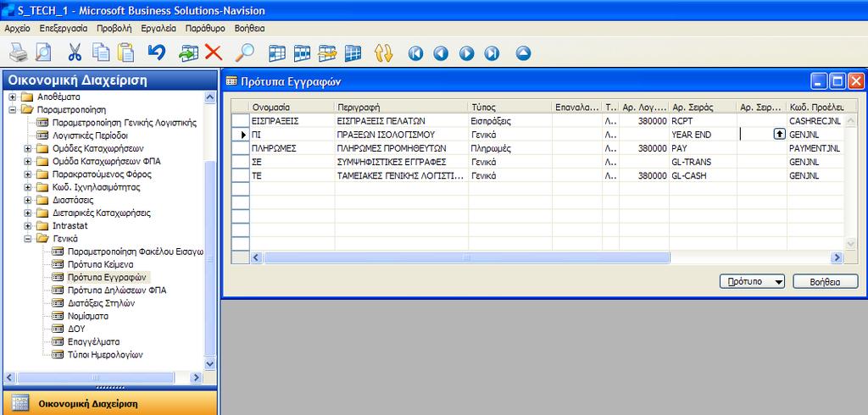Click the Cut scissors icon
Image resolution: width=868 pixels, height=415 pixels.
pyautogui.click(x=75, y=53)
